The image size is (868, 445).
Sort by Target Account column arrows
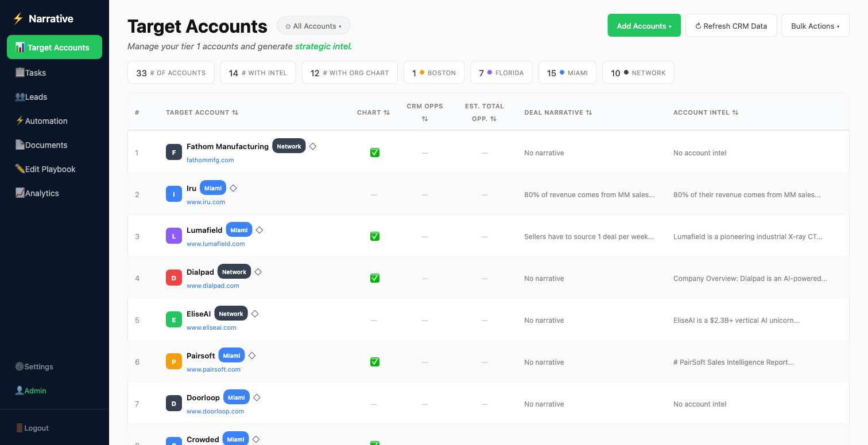click(x=235, y=112)
